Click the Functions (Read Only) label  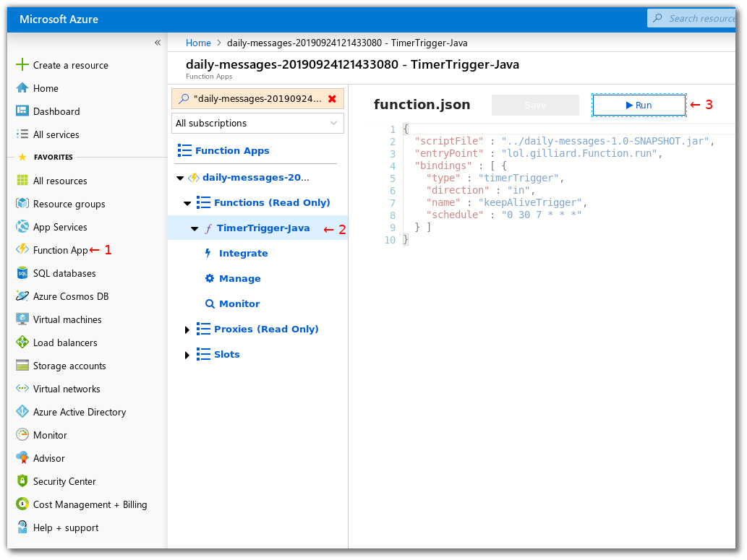click(x=272, y=202)
